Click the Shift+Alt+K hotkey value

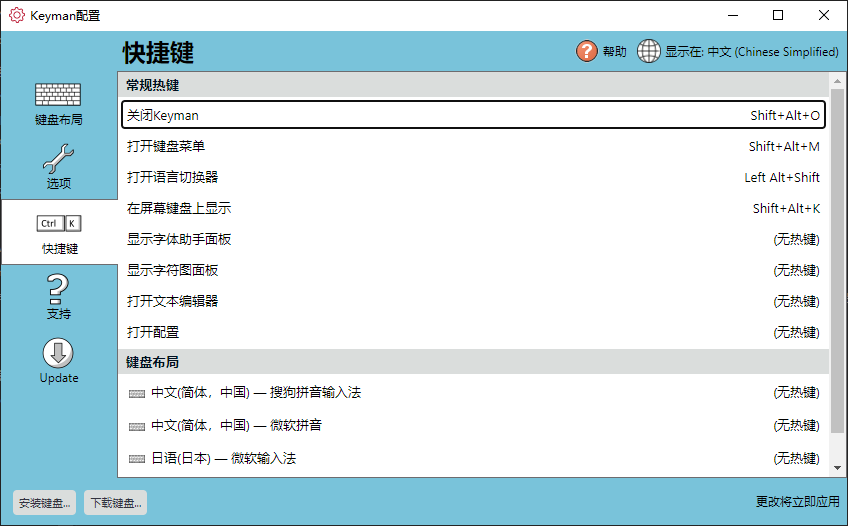[786, 208]
